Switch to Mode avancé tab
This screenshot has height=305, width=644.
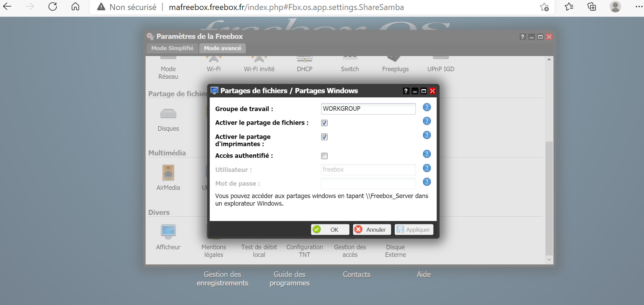click(223, 48)
